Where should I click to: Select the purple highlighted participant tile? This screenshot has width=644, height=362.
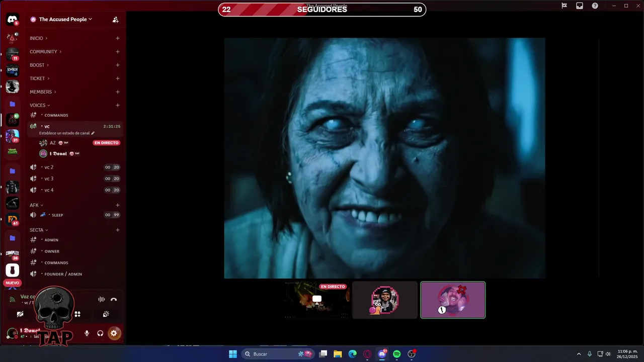coord(453,300)
